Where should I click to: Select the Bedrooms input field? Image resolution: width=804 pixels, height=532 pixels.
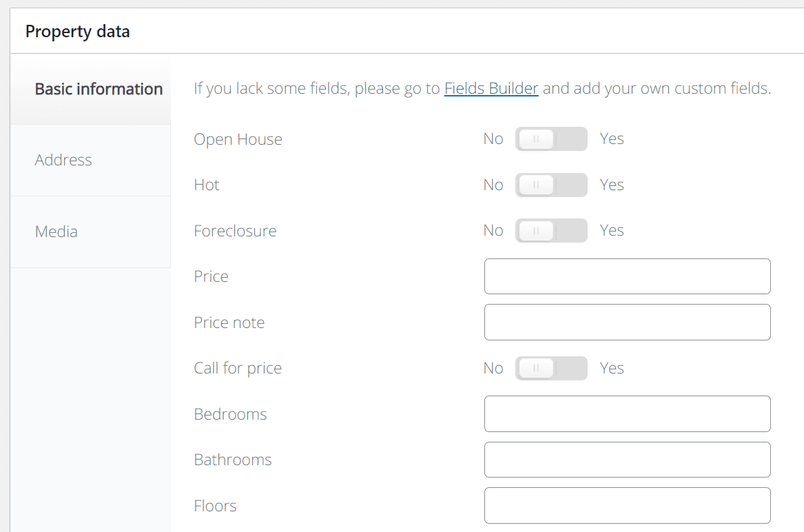pos(627,413)
